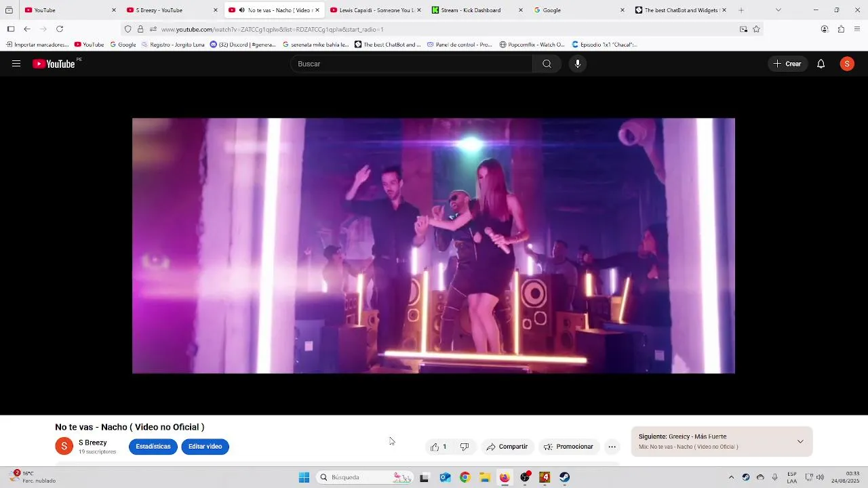Open the Popcornflix bookmark
The height and width of the screenshot is (488, 868).
point(532,45)
